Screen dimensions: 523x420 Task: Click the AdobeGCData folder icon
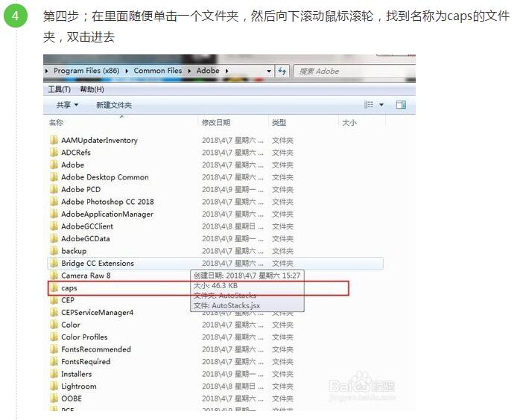pos(54,238)
